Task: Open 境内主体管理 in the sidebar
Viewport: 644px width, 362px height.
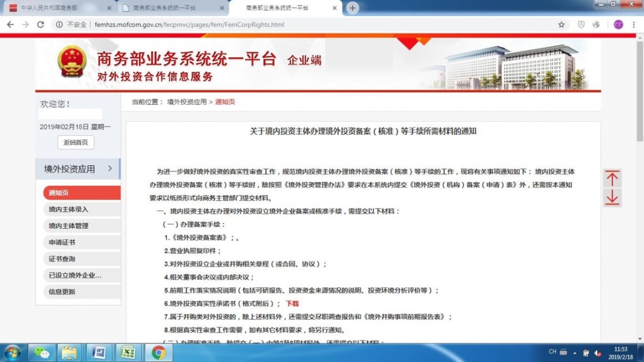Action: [82, 226]
